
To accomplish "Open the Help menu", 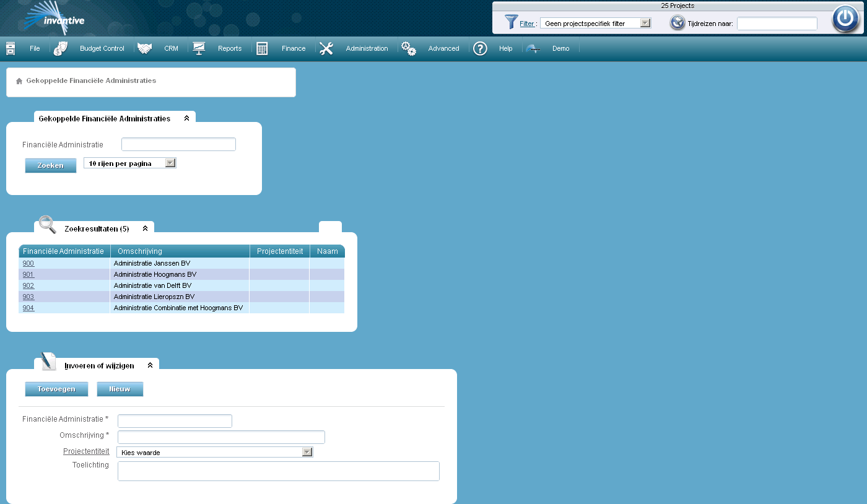I will click(x=506, y=48).
